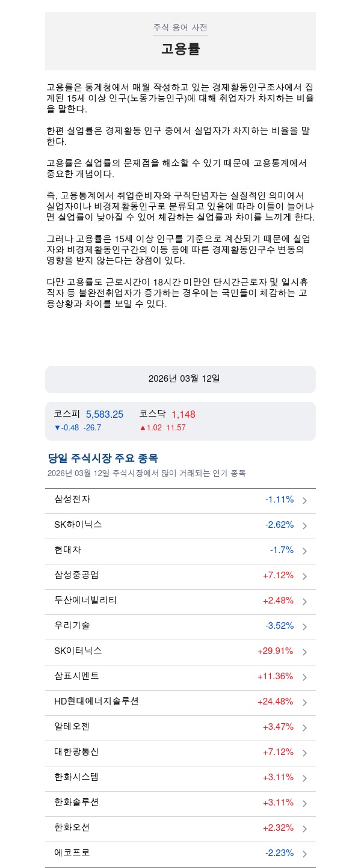Click the chevron arrow for 현대차
The width and height of the screenshot is (361, 868).
305,551
